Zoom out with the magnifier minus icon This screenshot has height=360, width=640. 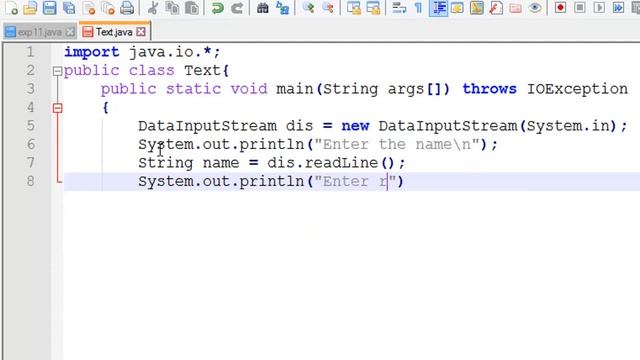pos(327,8)
